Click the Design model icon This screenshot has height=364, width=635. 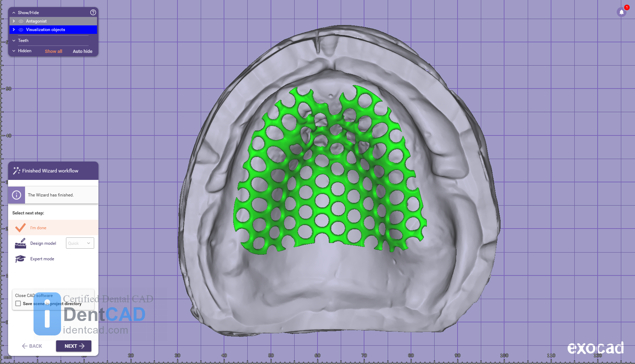20,243
